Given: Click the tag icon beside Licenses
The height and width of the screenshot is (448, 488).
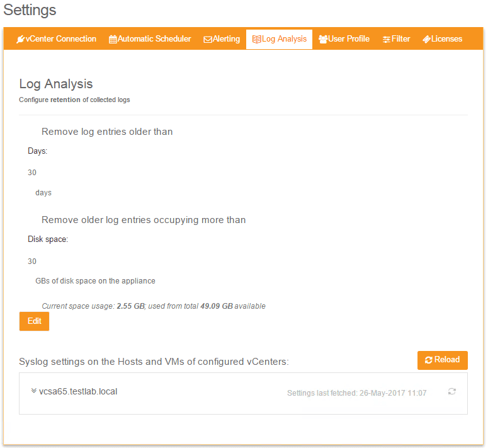Looking at the screenshot, I should [x=426, y=39].
